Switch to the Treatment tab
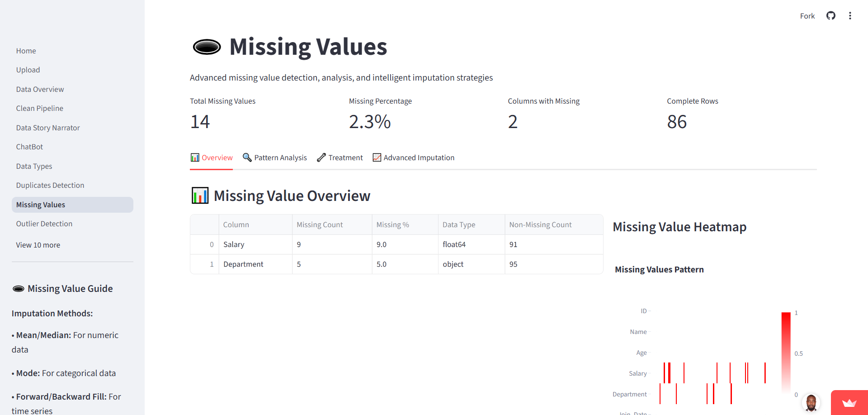This screenshot has width=868, height=415. click(345, 157)
